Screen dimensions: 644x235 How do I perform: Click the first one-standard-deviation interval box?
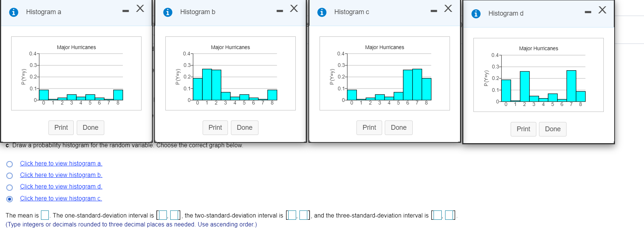tap(163, 215)
